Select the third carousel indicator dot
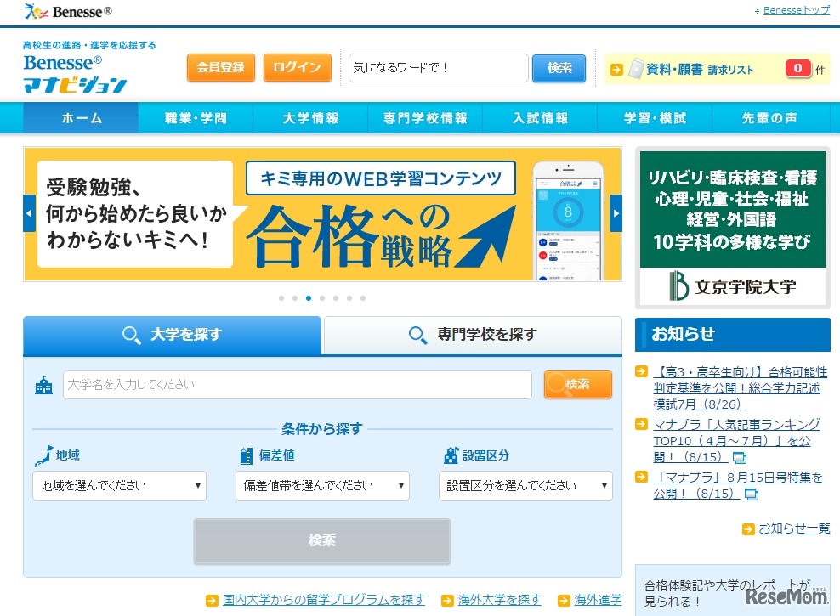Screen dimensions: 840x616 pyautogui.click(x=309, y=298)
